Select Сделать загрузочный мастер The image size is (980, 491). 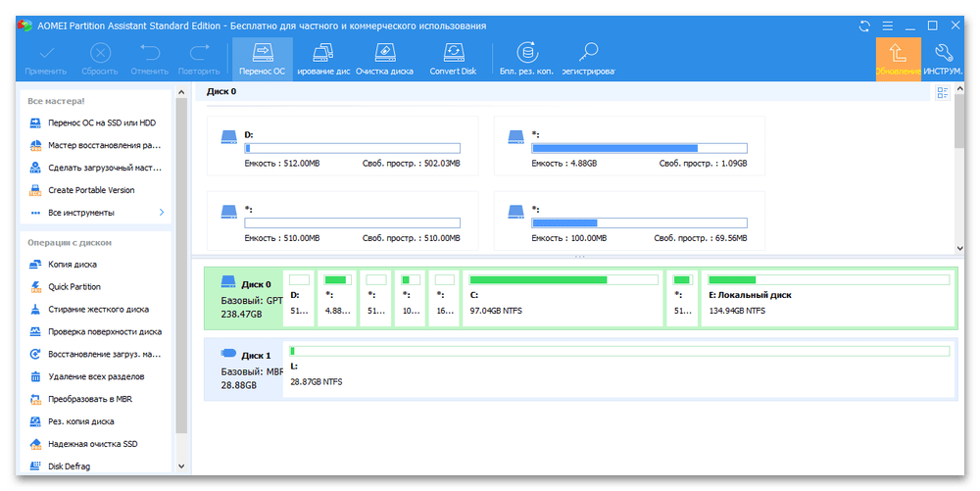pyautogui.click(x=95, y=168)
